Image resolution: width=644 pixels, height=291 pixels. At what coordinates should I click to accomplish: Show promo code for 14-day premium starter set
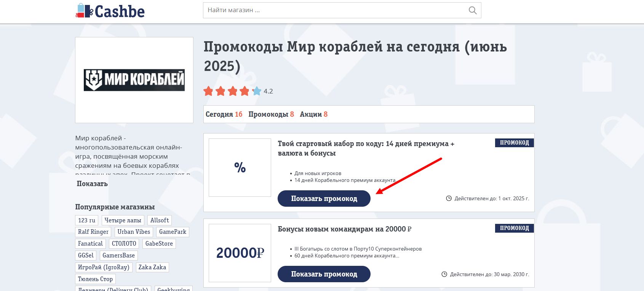click(x=324, y=198)
